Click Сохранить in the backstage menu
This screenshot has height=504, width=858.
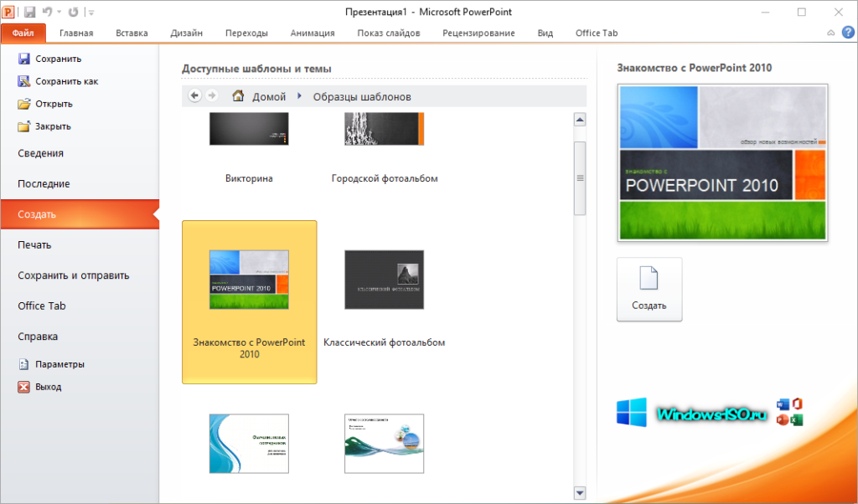tap(49, 59)
